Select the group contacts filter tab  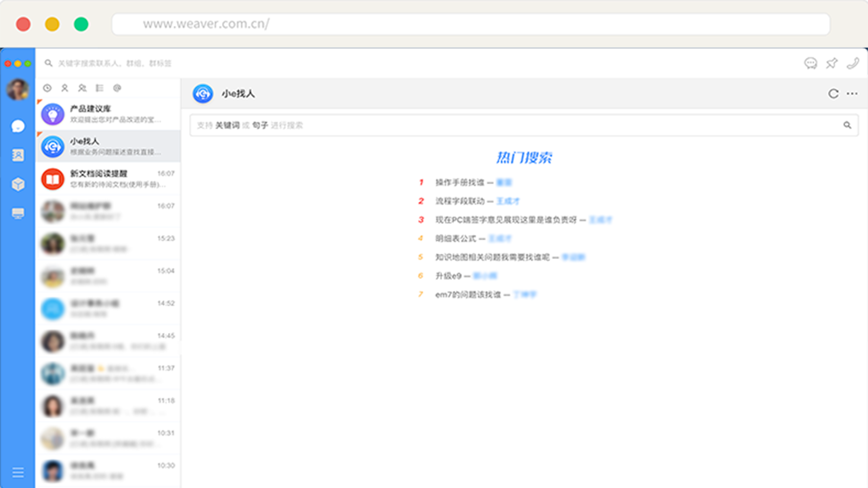click(x=82, y=88)
